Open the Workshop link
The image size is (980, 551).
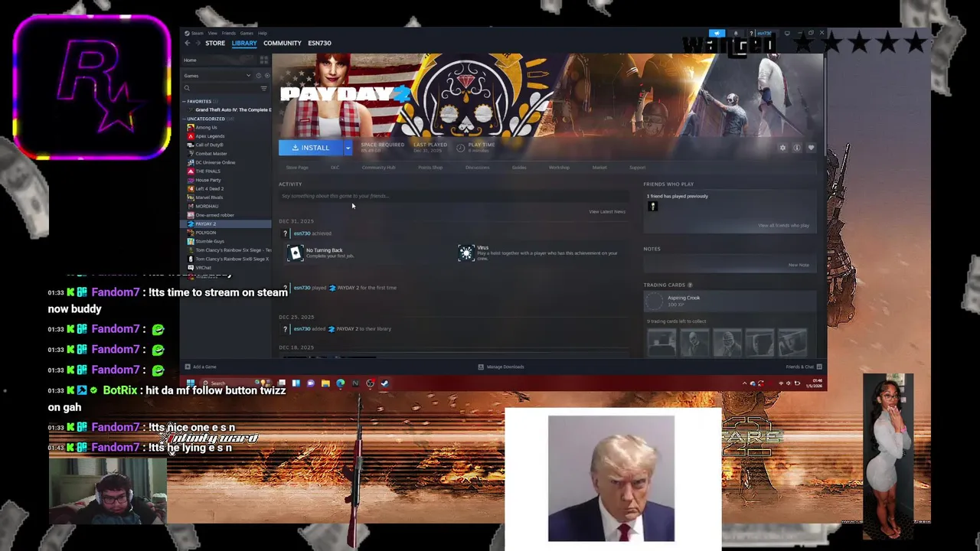559,168
